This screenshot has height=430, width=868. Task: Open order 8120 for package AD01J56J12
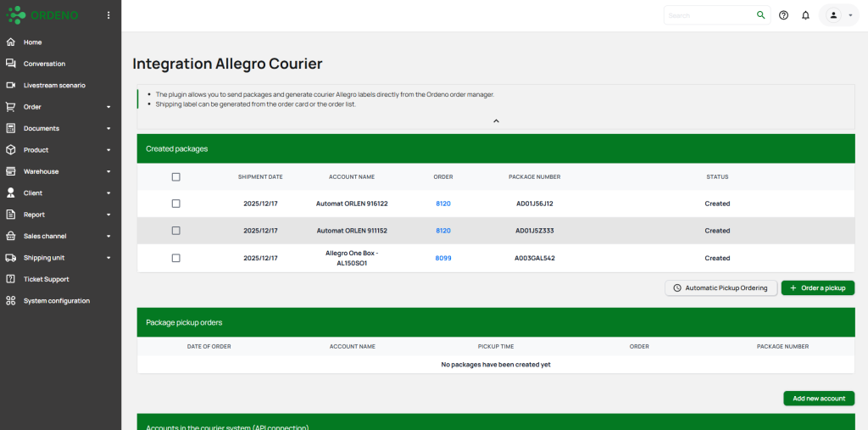[442, 204]
